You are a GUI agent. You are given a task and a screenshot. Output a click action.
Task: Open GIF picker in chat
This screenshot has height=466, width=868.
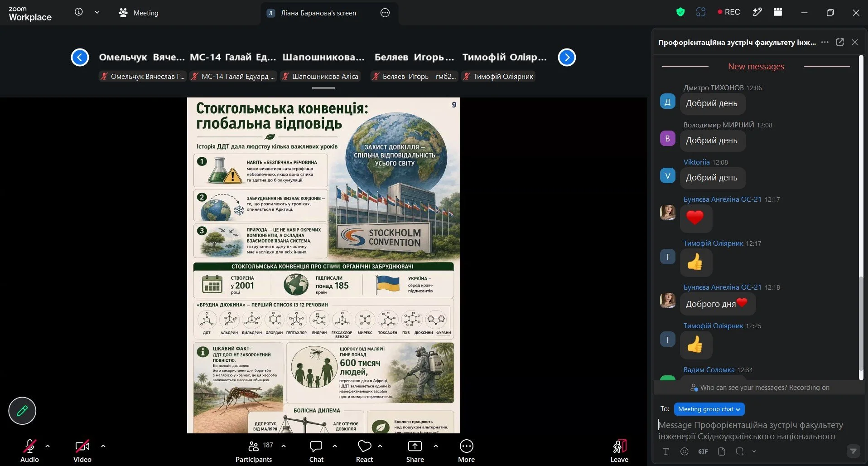[x=703, y=451]
